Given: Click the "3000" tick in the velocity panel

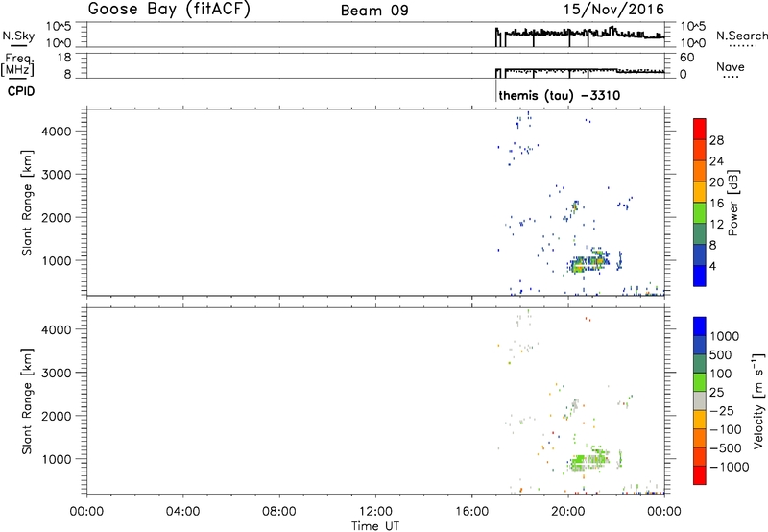Looking at the screenshot, I should point(57,373).
